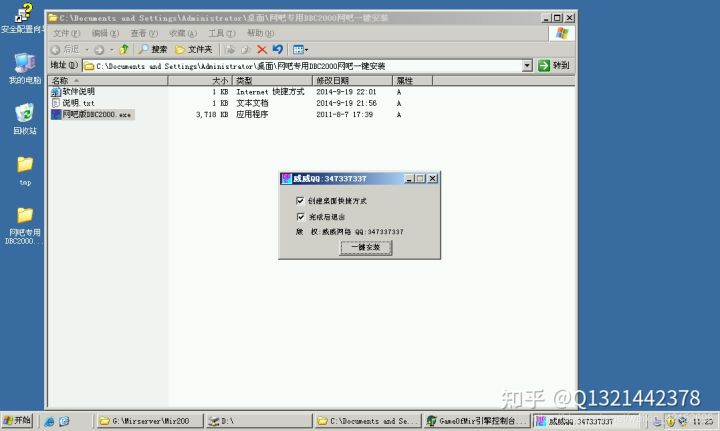Expand the address bar dropdown arrow
Screen dimensions: 720x431
(x=527, y=66)
